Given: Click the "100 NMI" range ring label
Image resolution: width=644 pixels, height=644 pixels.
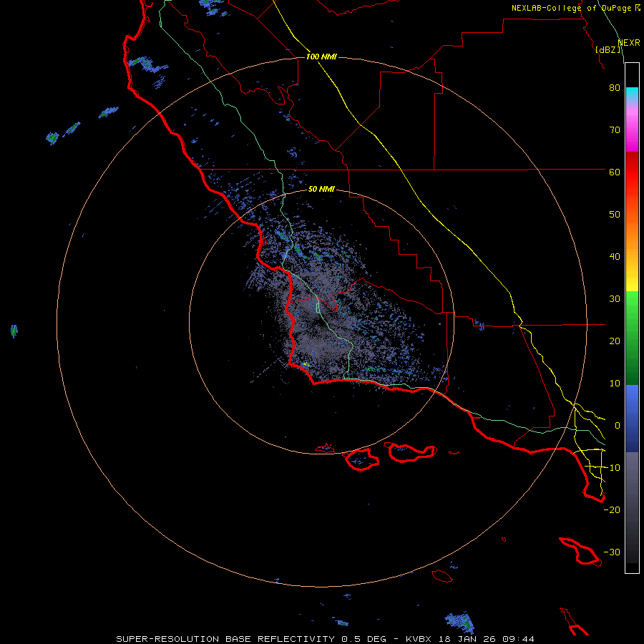Looking at the screenshot, I should 321,57.
